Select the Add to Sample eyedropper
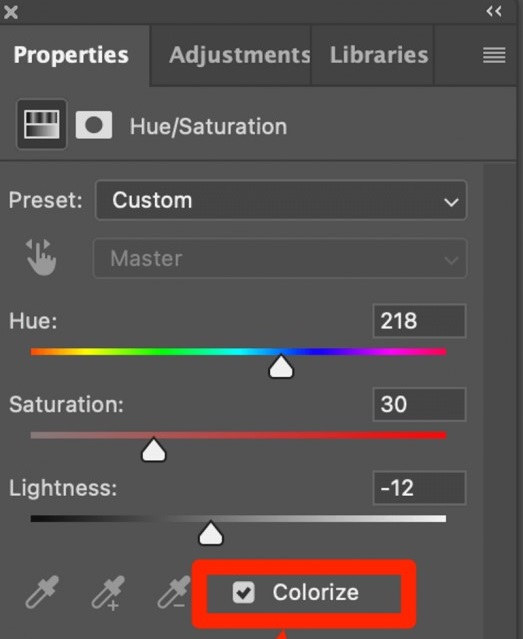This screenshot has width=523, height=639. [x=108, y=593]
